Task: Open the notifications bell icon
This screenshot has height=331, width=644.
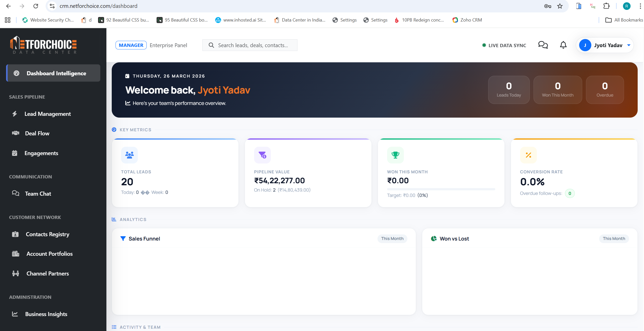Action: pos(563,45)
